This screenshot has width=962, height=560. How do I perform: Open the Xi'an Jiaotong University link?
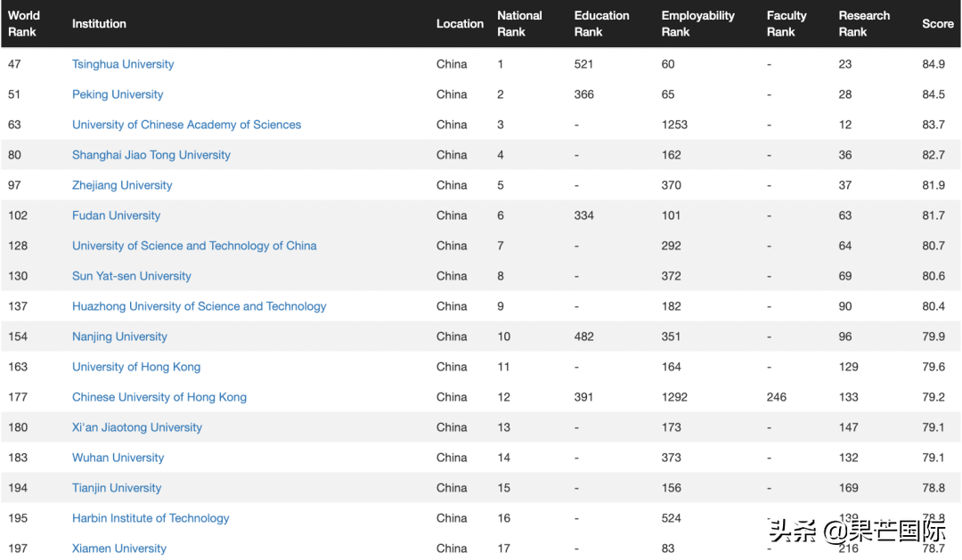[136, 427]
